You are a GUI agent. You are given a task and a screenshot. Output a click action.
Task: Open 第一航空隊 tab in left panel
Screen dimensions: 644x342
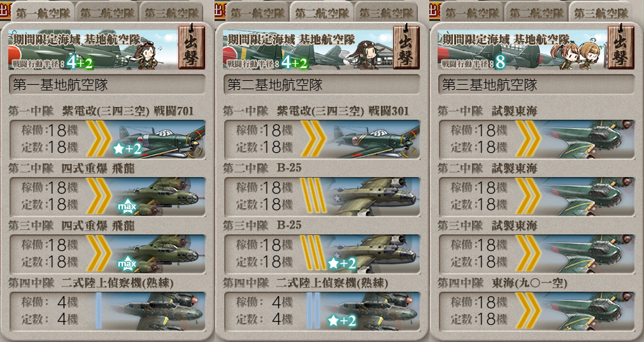point(43,12)
